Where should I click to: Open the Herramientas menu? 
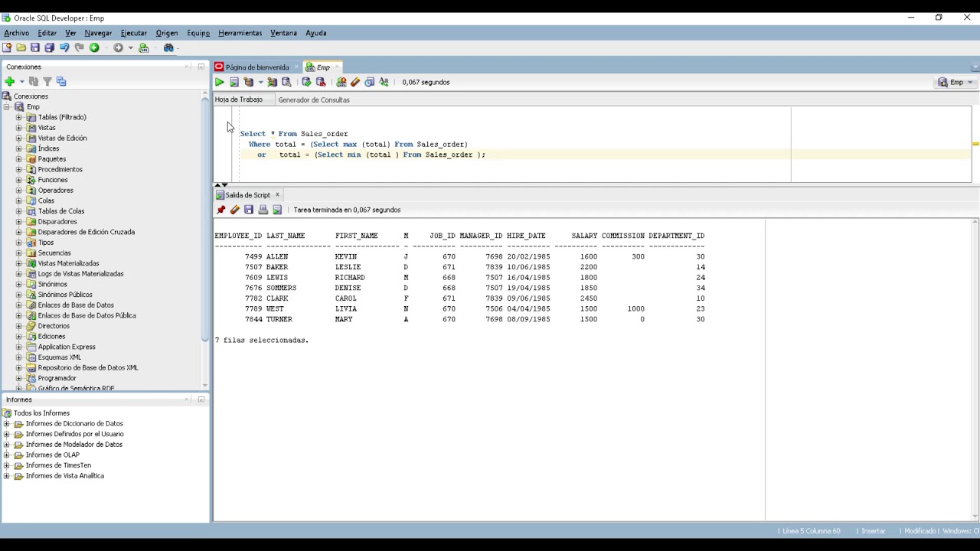tap(240, 33)
